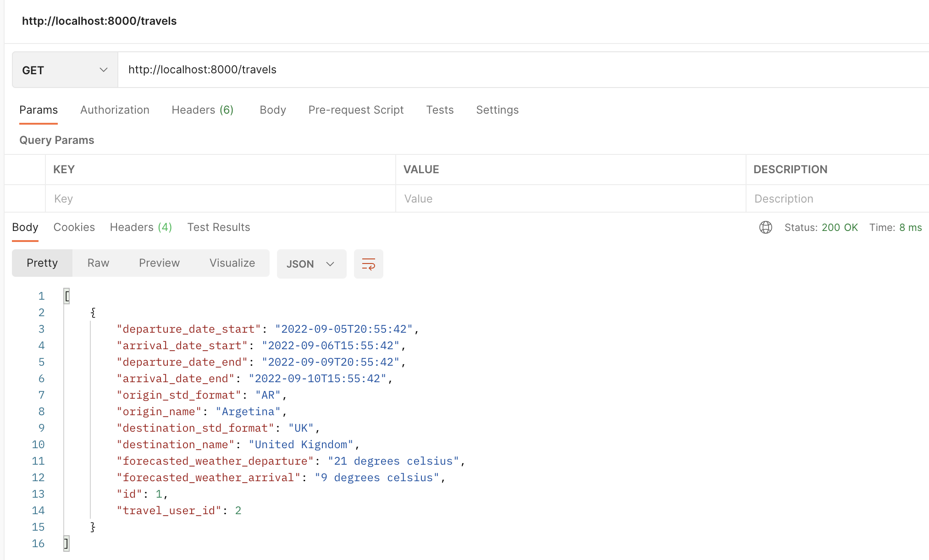The height and width of the screenshot is (560, 929).
Task: Click the "travel_user_id" key
Action: (169, 511)
